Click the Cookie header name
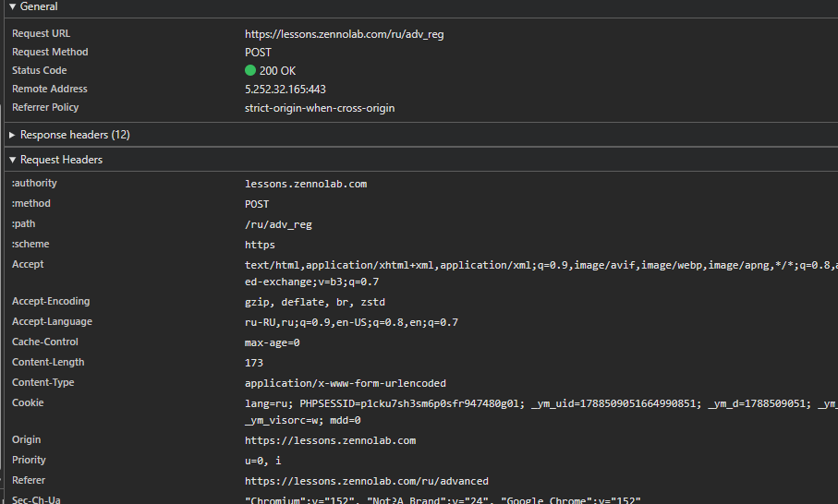Viewport: 838px width, 504px height. [x=28, y=402]
